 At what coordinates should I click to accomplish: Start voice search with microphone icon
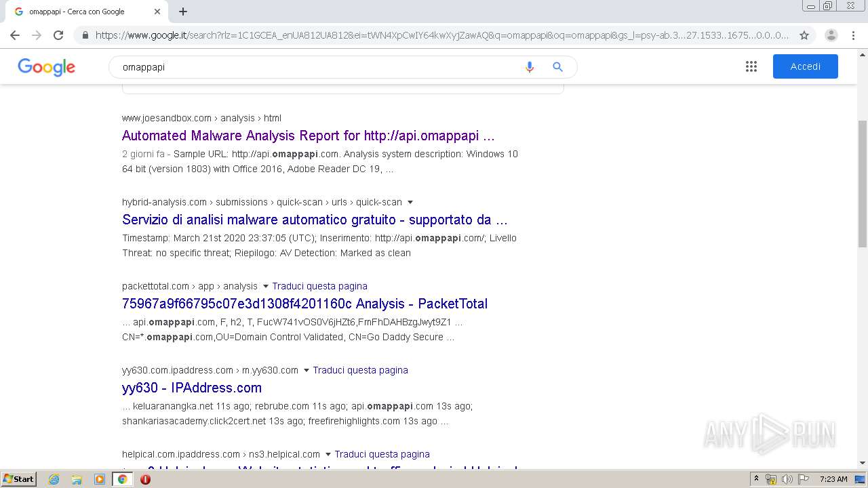tap(530, 67)
